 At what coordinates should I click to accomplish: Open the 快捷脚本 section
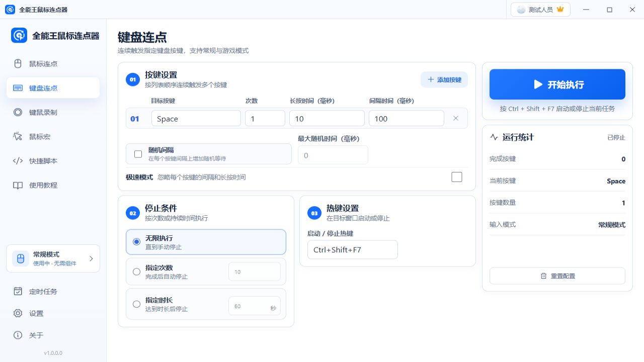point(53,161)
